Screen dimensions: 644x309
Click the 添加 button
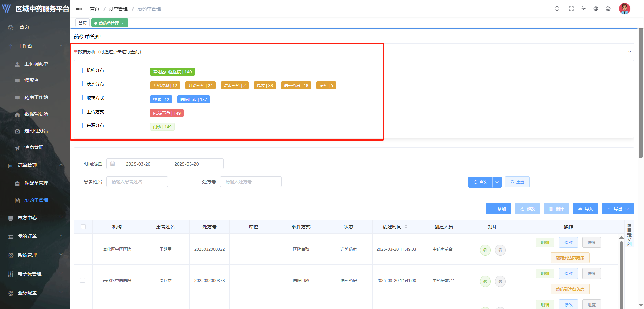(498, 209)
